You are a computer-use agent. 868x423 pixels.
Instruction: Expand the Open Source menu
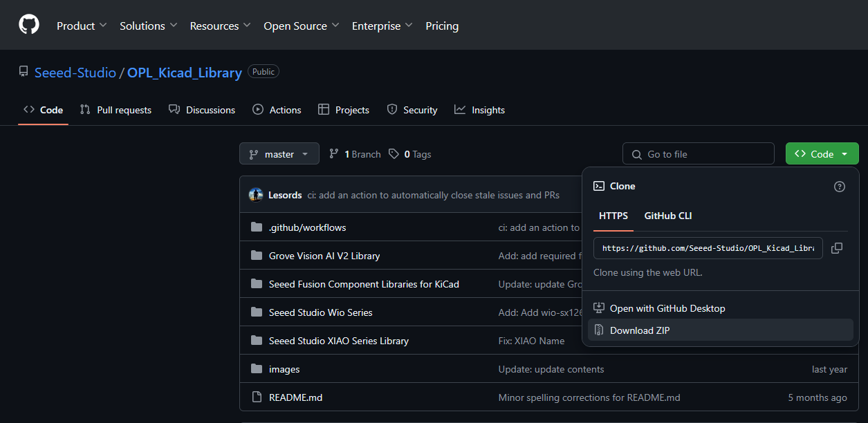(x=301, y=26)
